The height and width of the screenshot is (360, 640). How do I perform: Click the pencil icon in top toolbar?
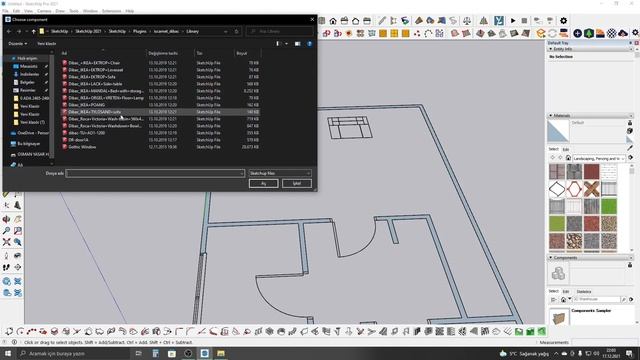click(382, 20)
